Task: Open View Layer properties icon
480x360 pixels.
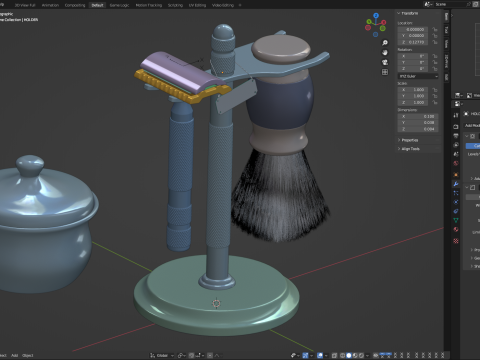Action: coord(456,145)
